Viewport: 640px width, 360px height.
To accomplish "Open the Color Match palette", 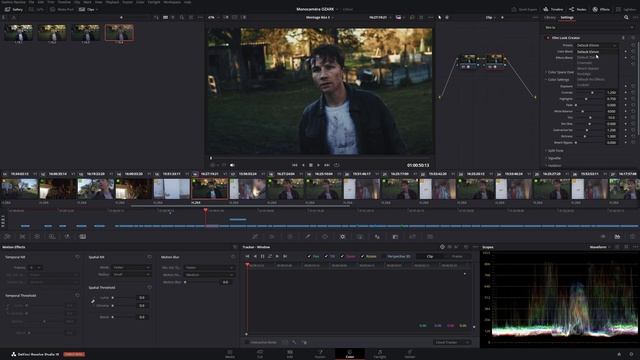I will point(22,236).
